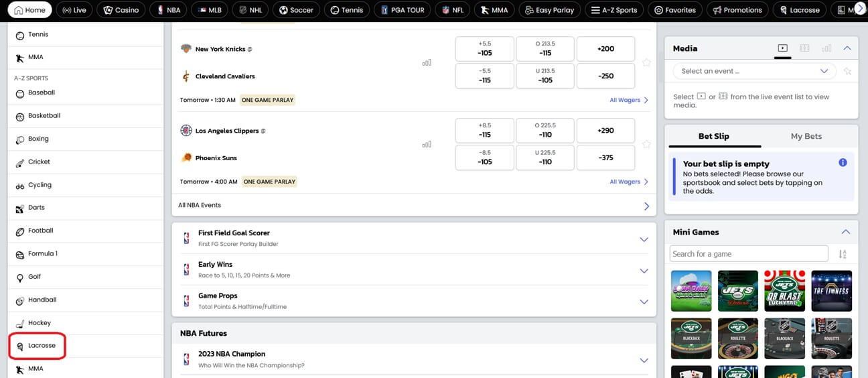Open Tennis from the top bar

coord(346,10)
